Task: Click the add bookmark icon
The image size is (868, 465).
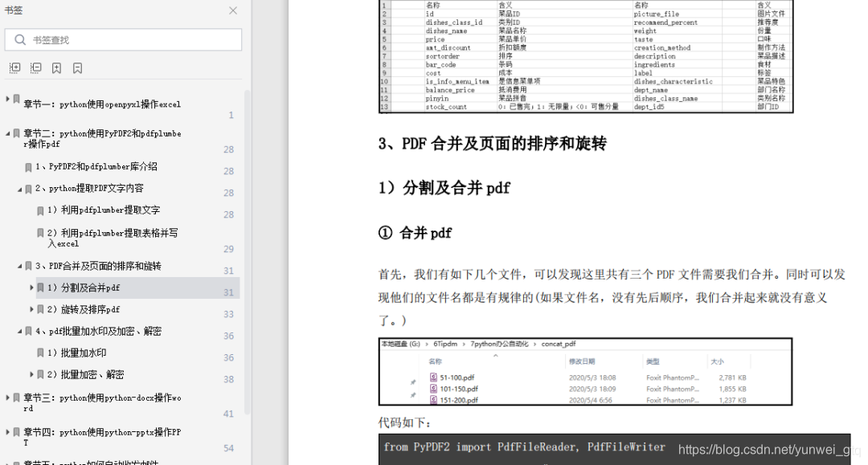Action: click(x=56, y=67)
